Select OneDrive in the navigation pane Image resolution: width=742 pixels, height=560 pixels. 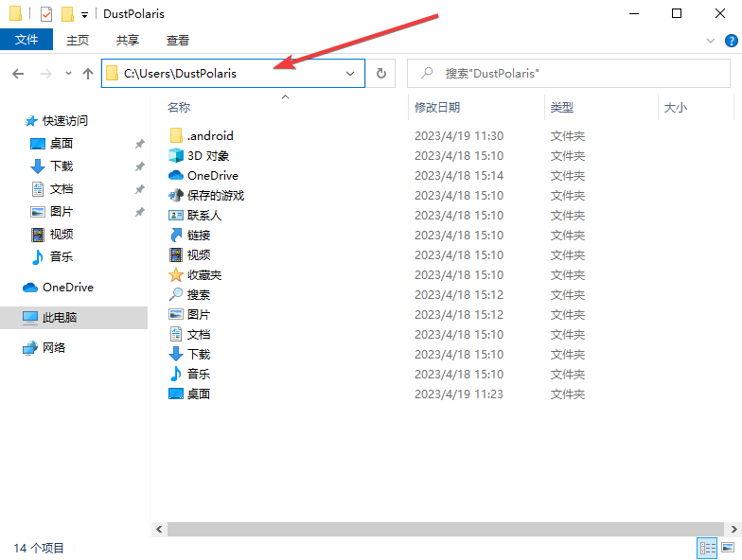68,288
